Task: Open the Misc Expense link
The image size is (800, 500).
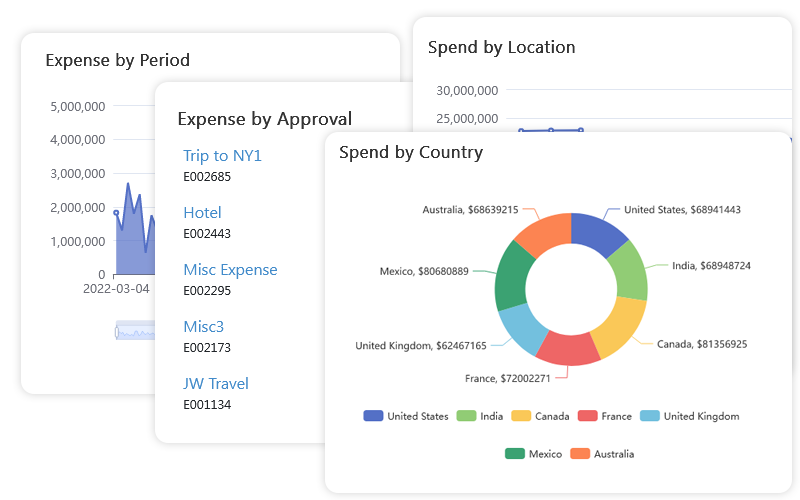Action: (230, 270)
